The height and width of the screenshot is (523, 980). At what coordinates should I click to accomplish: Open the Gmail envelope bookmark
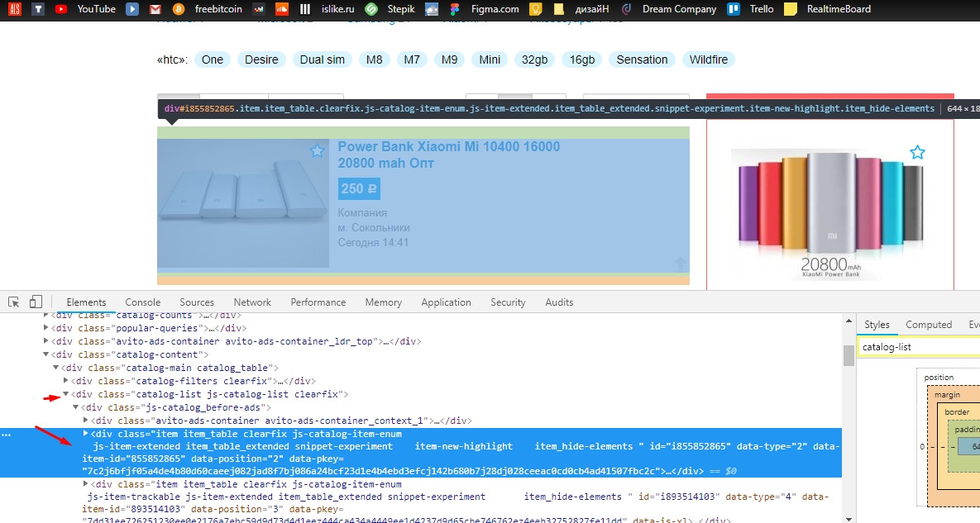coord(155,9)
